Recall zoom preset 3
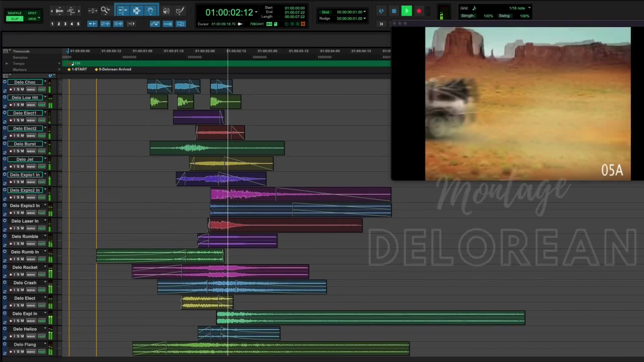The height and width of the screenshot is (362, 644). [x=65, y=24]
